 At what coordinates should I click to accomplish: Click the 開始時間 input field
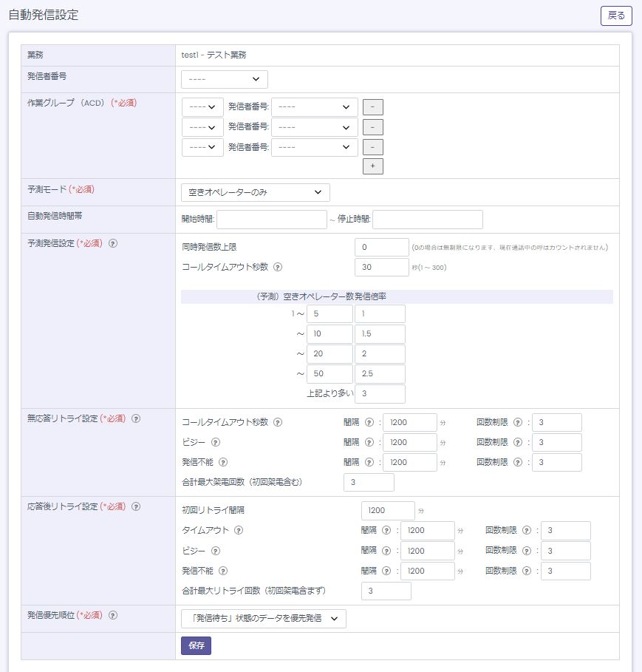click(271, 220)
